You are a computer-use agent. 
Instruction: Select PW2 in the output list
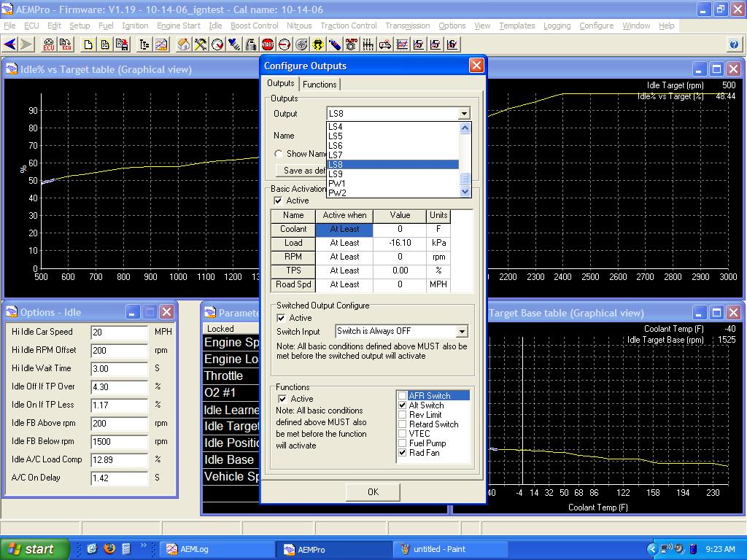(x=393, y=192)
